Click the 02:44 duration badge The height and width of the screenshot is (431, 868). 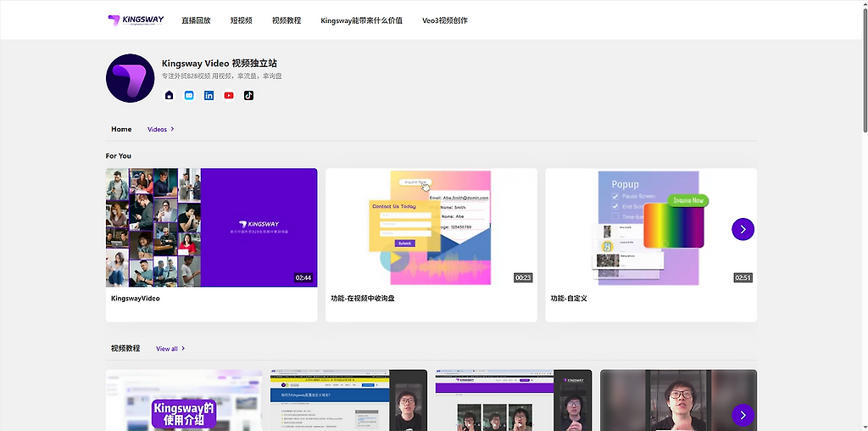[x=303, y=277]
